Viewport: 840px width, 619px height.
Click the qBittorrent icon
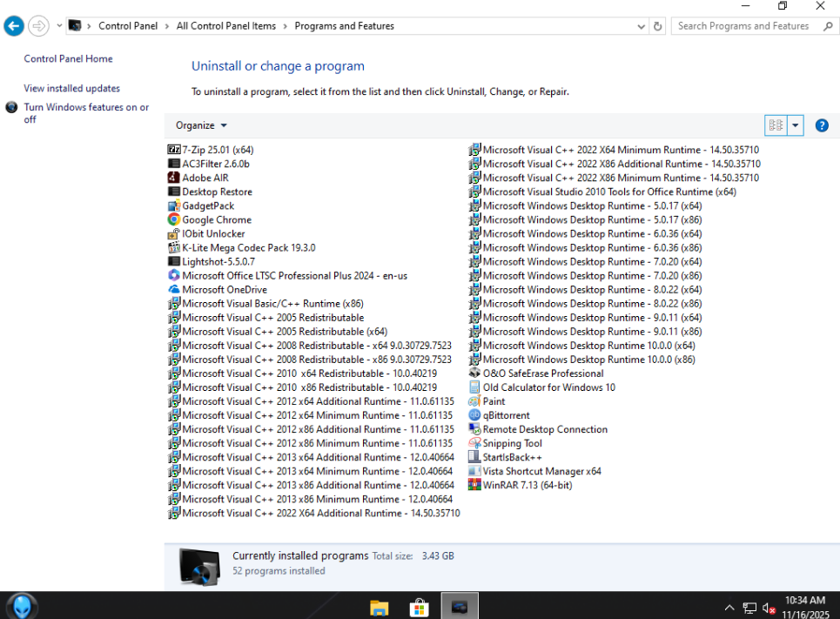(474, 414)
